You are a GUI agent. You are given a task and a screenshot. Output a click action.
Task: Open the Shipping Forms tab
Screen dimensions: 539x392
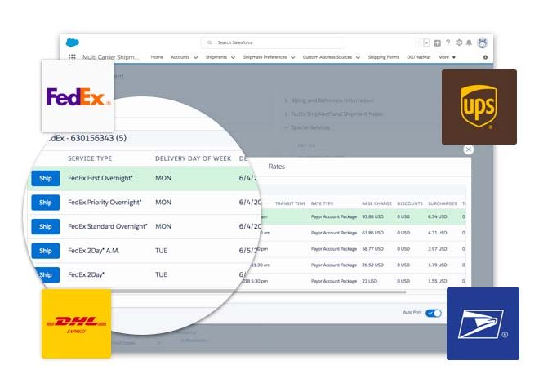click(x=384, y=57)
